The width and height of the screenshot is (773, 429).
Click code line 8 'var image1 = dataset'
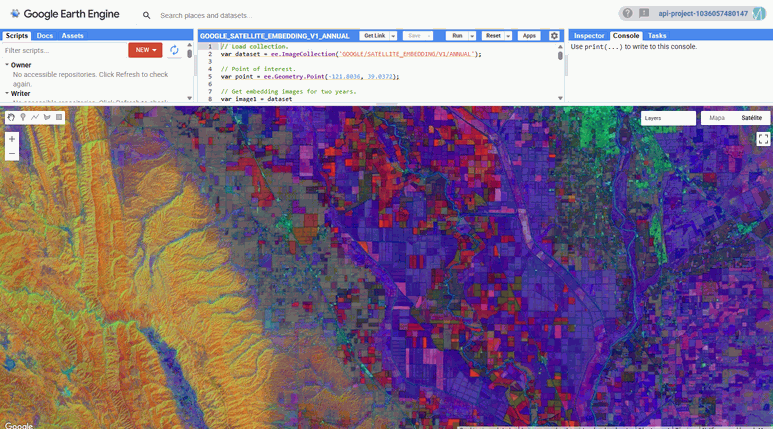pyautogui.click(x=256, y=99)
